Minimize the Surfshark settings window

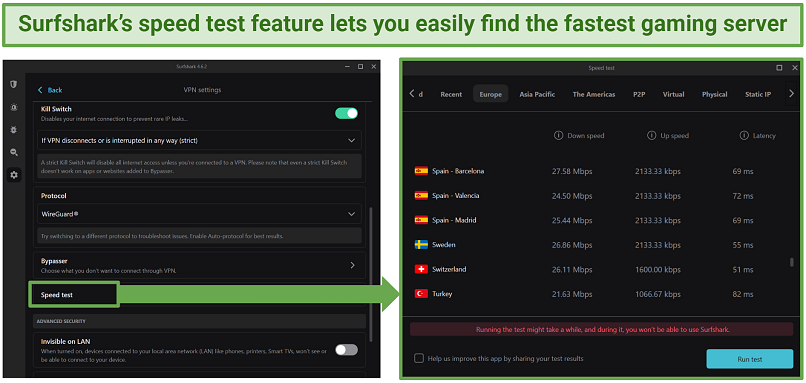(x=346, y=67)
